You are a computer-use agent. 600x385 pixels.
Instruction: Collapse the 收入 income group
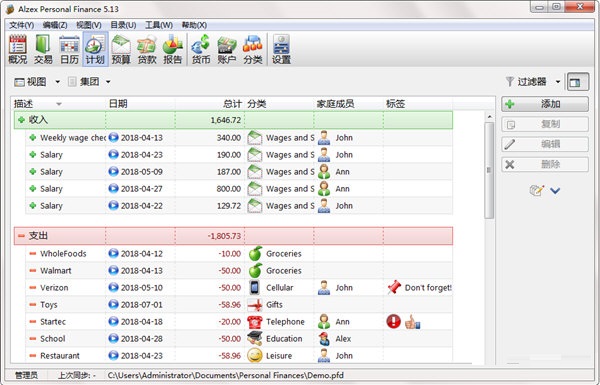[21, 120]
